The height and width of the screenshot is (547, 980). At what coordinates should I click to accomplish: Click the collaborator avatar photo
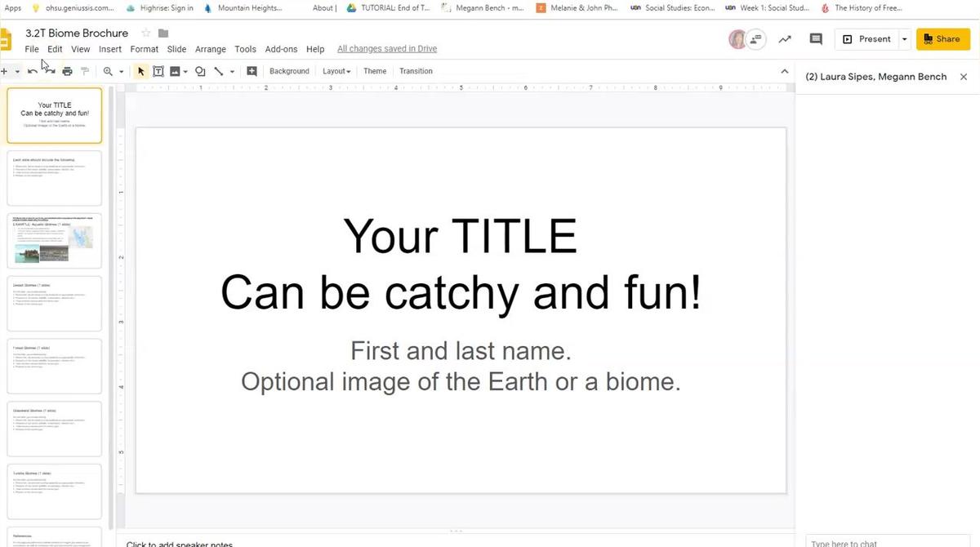click(737, 38)
